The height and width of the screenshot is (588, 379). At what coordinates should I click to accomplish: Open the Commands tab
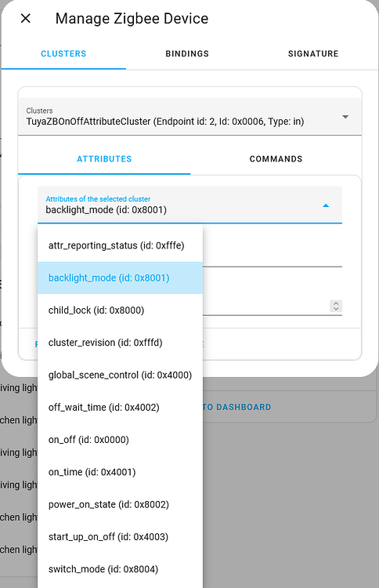point(276,159)
